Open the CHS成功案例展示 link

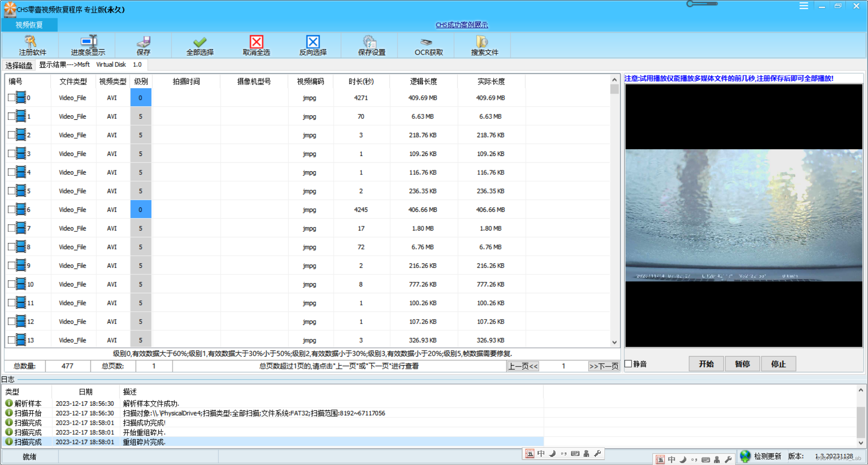[x=462, y=25]
